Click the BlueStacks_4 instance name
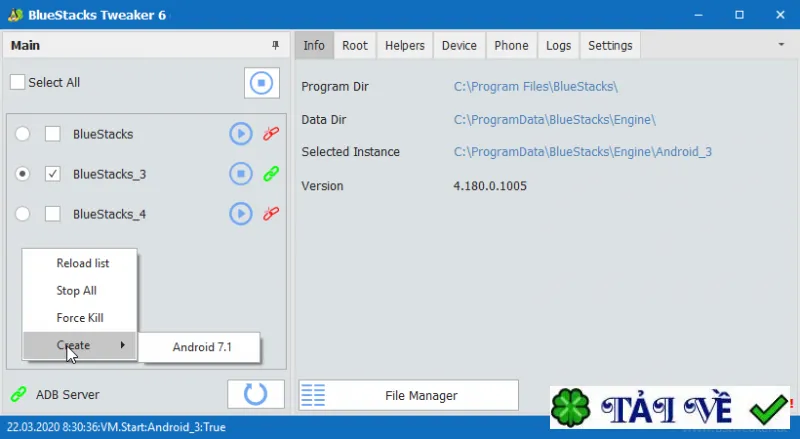Screen dimensions: 800x439 point(109,214)
